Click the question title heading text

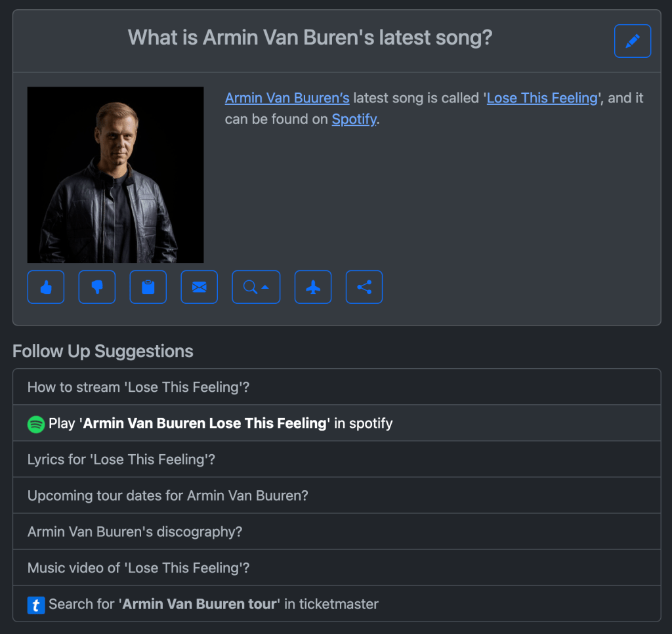[x=310, y=38]
